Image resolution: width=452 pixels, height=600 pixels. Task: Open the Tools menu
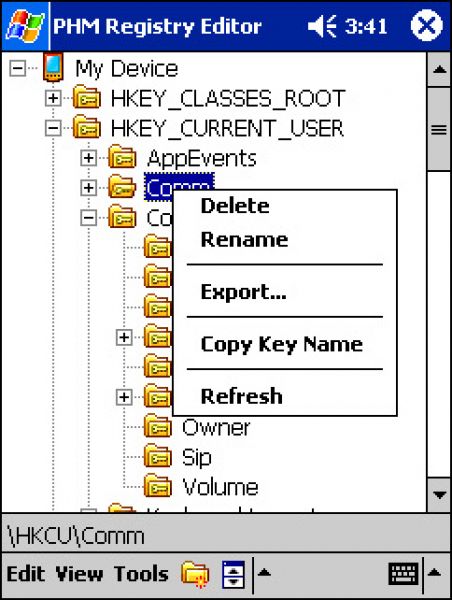[x=141, y=574]
